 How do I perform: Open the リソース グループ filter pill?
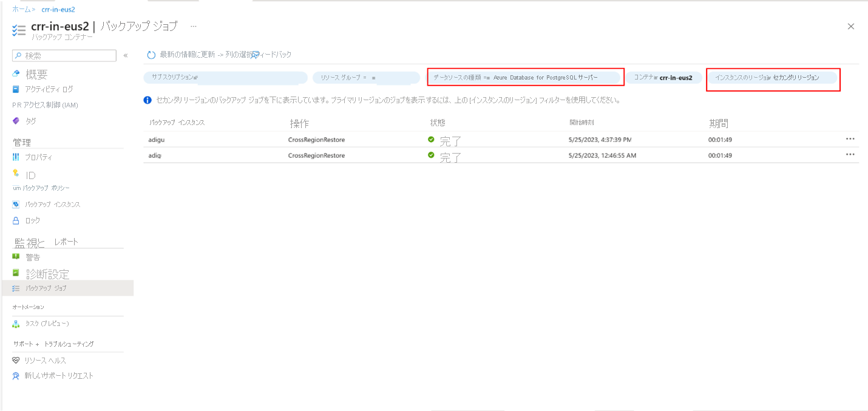tap(365, 78)
